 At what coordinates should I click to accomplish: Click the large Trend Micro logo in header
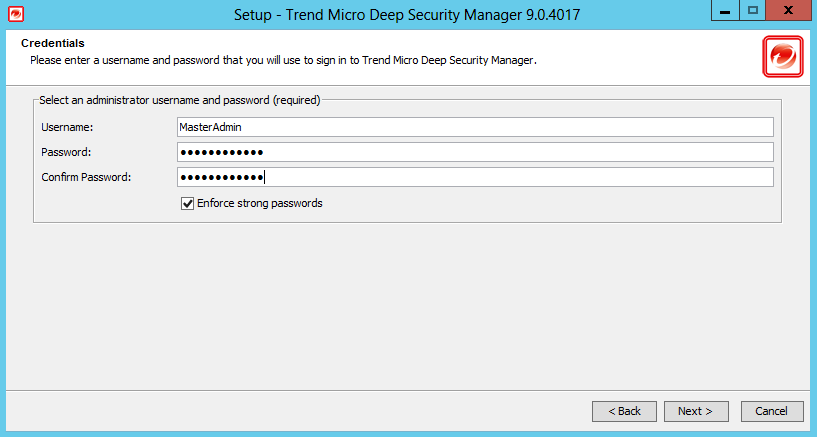pos(783,57)
